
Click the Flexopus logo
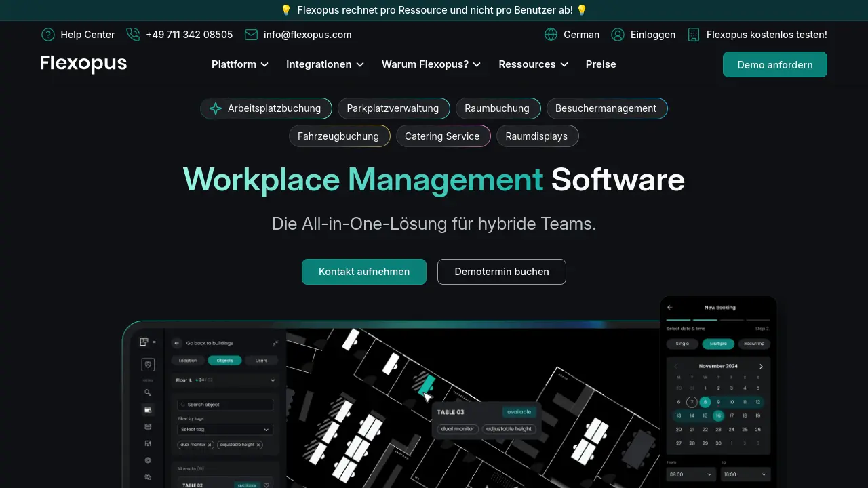(x=83, y=64)
